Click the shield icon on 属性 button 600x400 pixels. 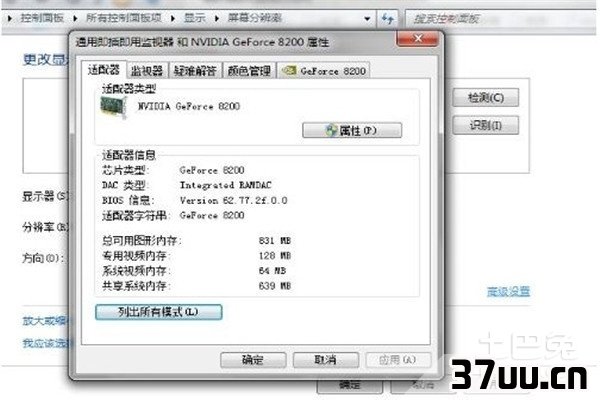(x=331, y=131)
